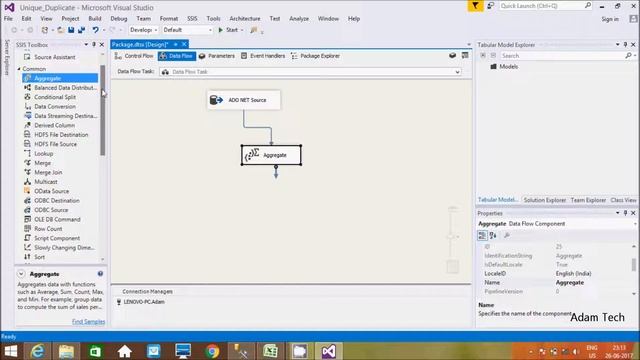The image size is (640, 360).
Task: Expand the Models node
Action: coord(504,67)
